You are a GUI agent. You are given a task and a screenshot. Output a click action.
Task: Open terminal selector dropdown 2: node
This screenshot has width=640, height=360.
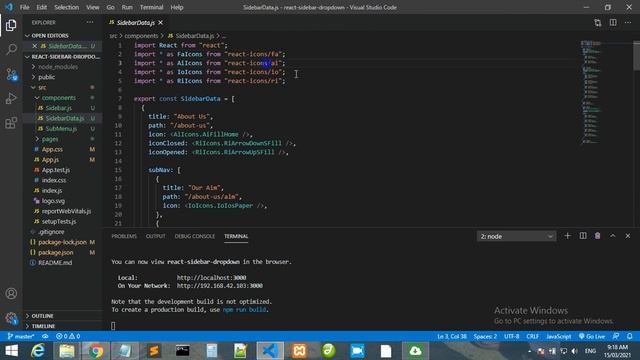tap(516, 236)
